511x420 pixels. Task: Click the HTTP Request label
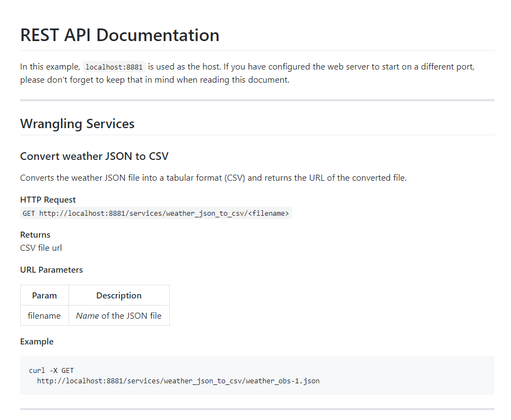coord(48,200)
